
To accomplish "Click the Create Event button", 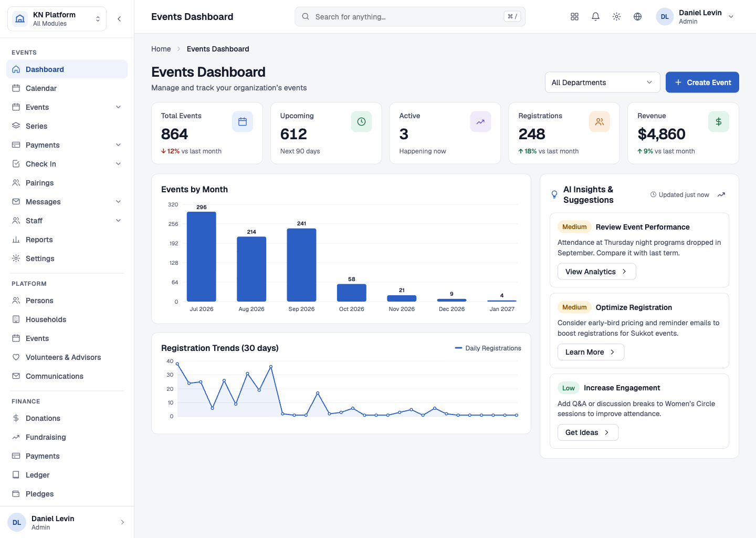I will point(702,82).
